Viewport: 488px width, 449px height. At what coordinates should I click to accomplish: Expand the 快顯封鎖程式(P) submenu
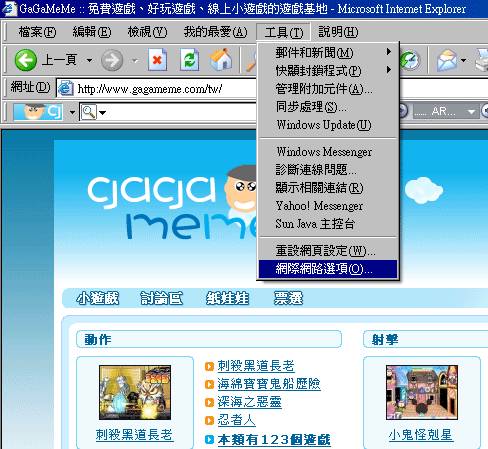pos(328,71)
